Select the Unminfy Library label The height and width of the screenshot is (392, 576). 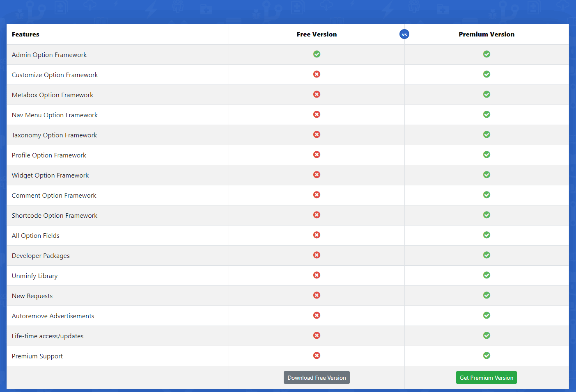point(35,276)
